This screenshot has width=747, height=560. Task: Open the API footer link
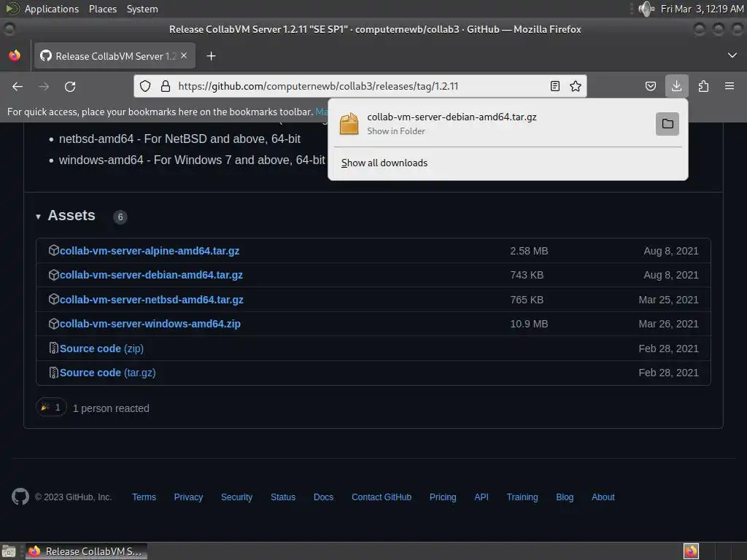point(481,497)
